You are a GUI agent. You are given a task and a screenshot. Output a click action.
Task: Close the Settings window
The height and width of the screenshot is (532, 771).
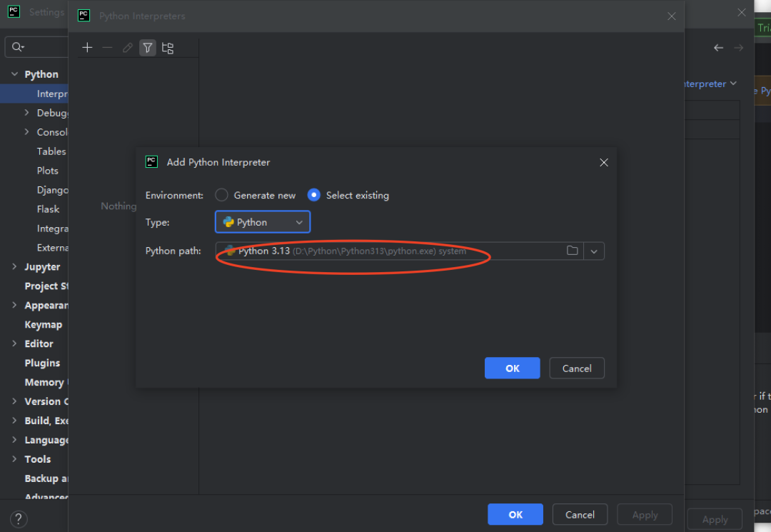(x=742, y=13)
